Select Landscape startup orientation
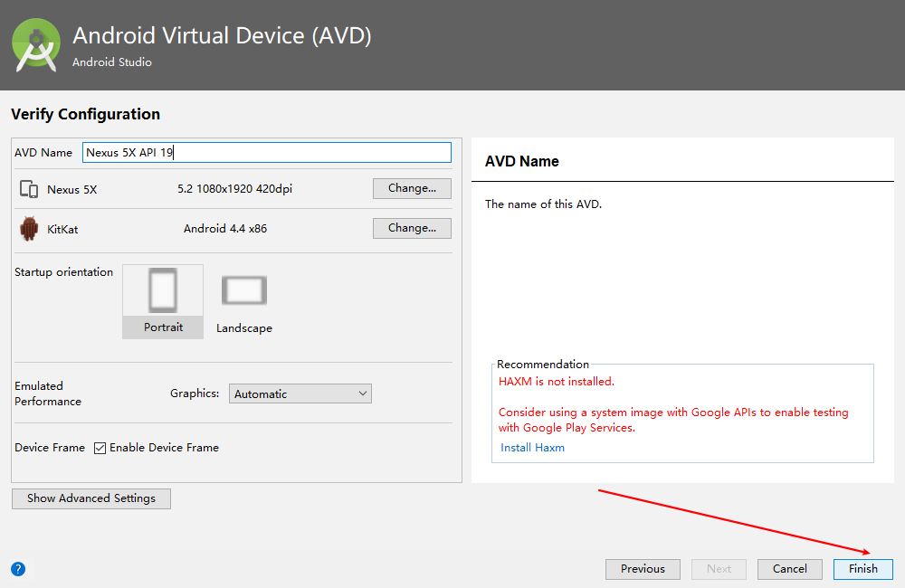This screenshot has width=905, height=588. click(x=244, y=304)
